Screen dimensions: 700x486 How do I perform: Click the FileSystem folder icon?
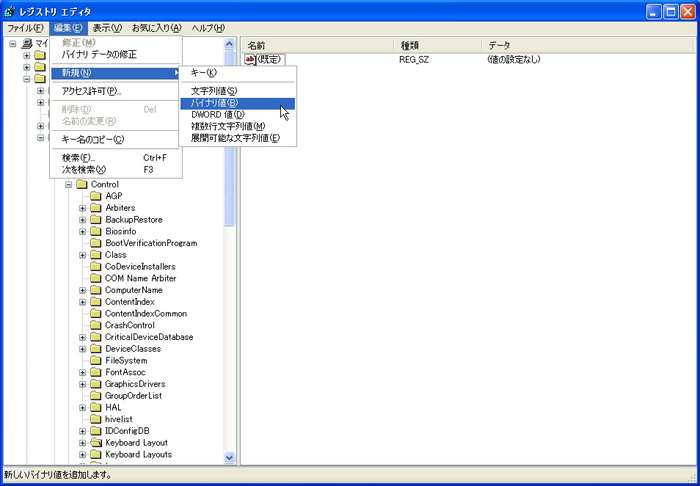click(x=96, y=360)
